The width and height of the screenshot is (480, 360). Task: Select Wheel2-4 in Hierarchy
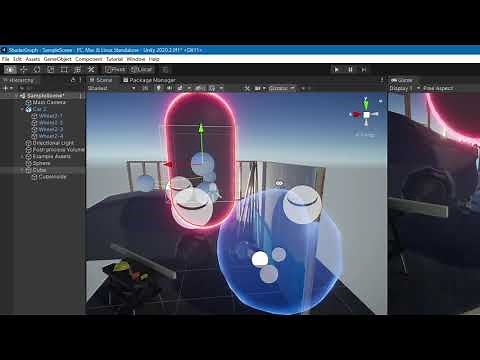tap(51, 136)
